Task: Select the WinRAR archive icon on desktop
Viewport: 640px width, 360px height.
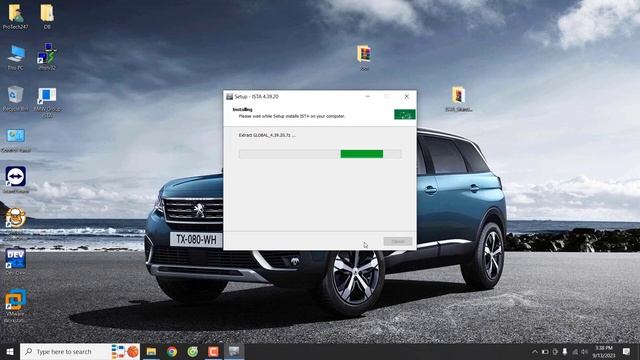Action: coord(364,58)
